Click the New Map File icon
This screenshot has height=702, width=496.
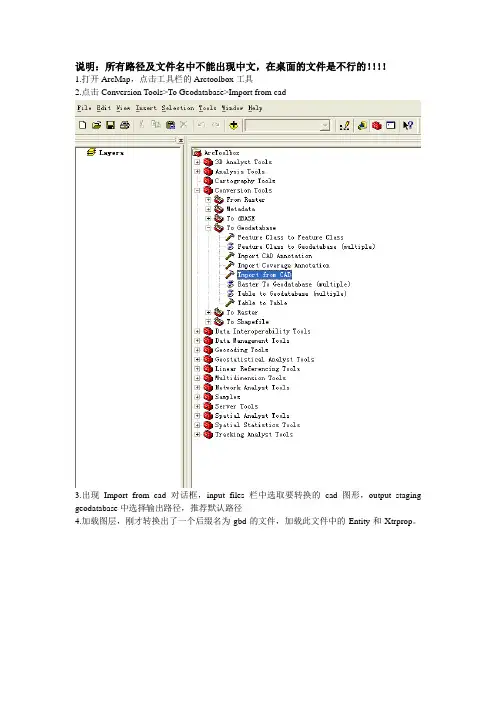[82, 125]
